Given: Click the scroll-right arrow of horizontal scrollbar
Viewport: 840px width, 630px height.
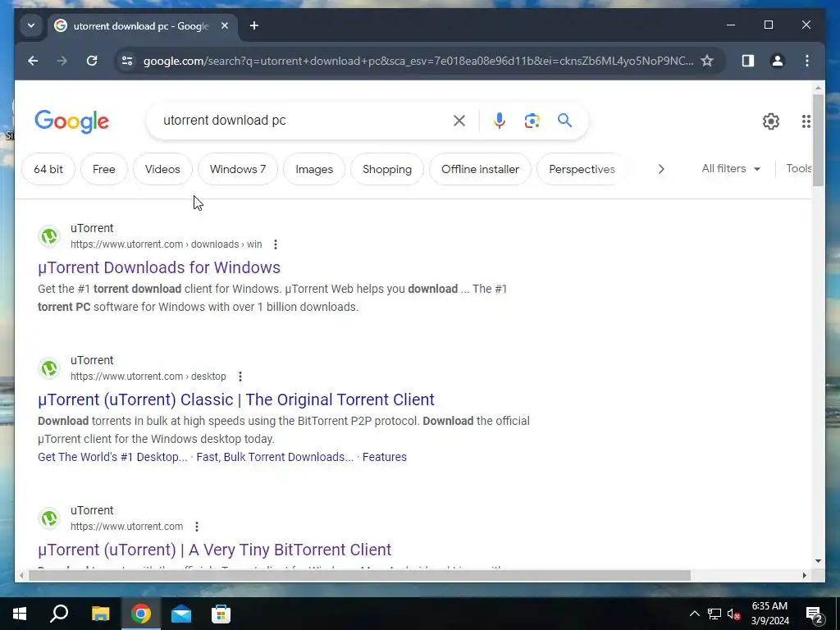Looking at the screenshot, I should 804,576.
